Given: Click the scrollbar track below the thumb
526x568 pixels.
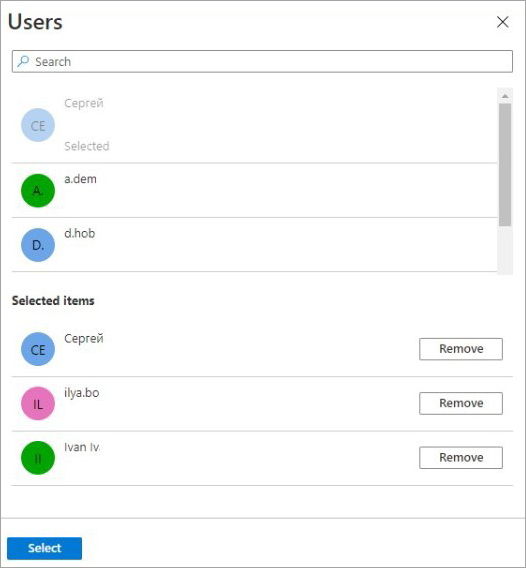Looking at the screenshot, I should pyautogui.click(x=505, y=250).
